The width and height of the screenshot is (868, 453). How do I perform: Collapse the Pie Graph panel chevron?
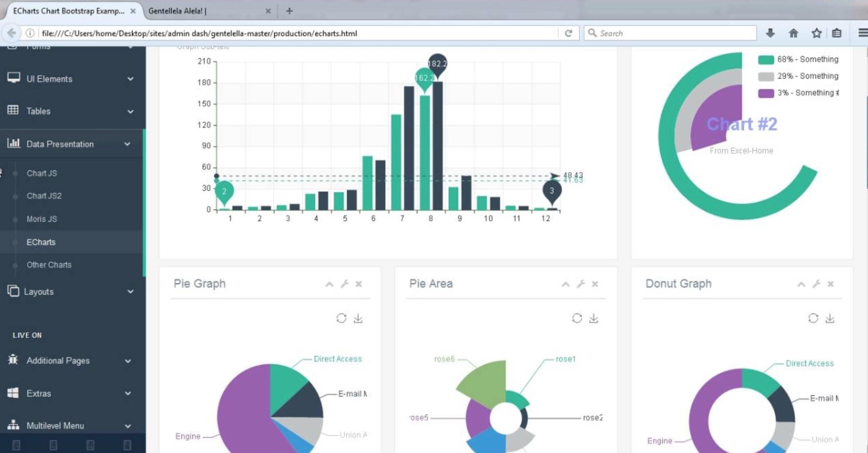329,284
